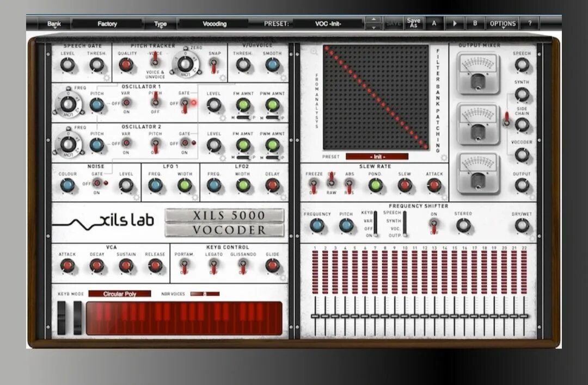Click the Oscillator 1 PWM AMNT knob
The image size is (588, 385).
(x=273, y=105)
